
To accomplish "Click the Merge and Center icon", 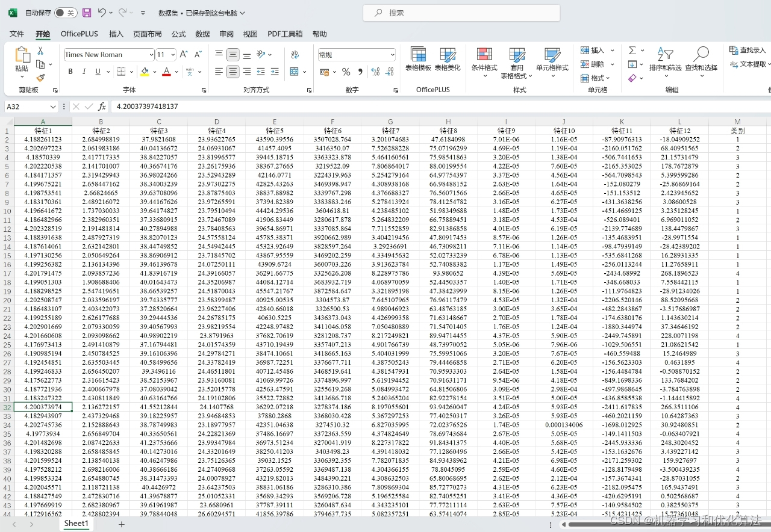I will coord(294,72).
